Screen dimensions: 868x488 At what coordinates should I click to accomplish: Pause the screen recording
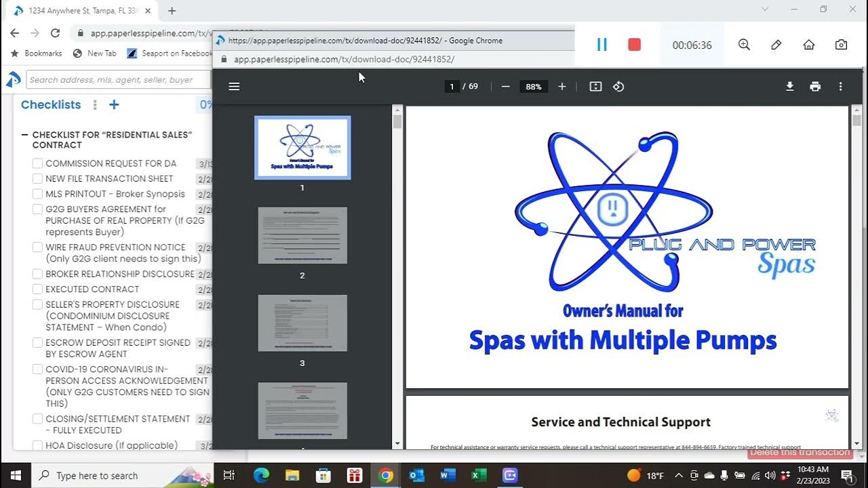[x=601, y=45]
